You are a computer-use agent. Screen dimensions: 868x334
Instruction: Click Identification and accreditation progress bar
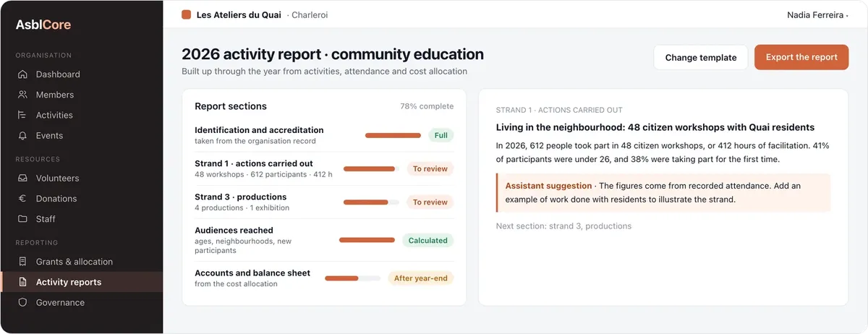[x=393, y=135]
